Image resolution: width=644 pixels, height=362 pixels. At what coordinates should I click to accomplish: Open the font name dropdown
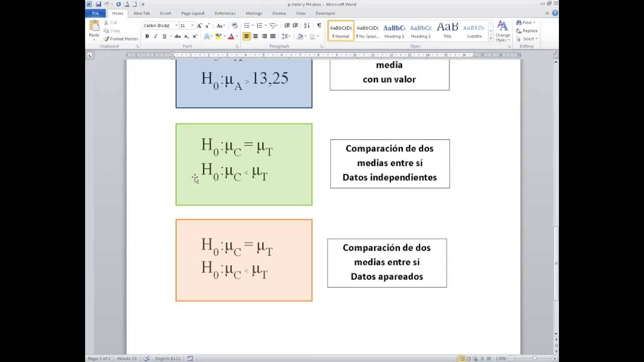(x=176, y=26)
